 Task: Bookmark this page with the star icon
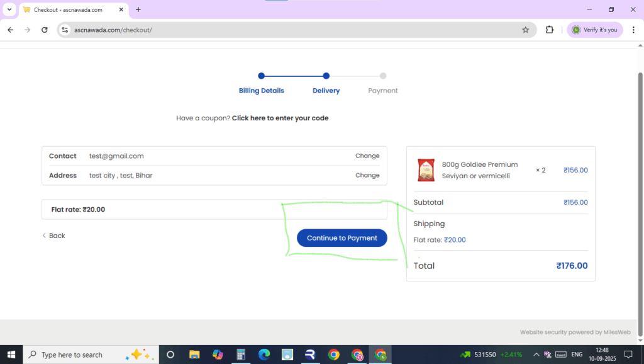525,30
